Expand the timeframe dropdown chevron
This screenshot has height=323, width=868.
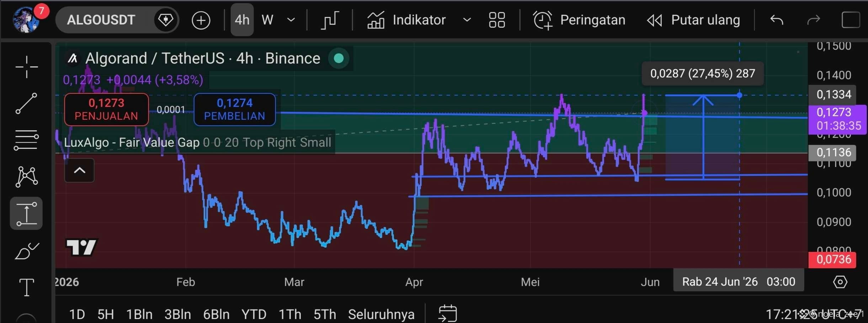click(x=291, y=20)
